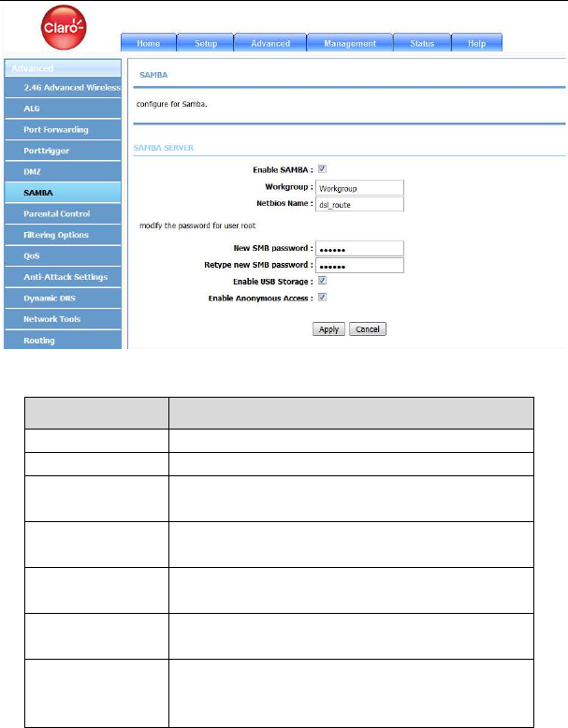
Task: Toggle Enable USB Storage checkbox
Action: [x=322, y=281]
